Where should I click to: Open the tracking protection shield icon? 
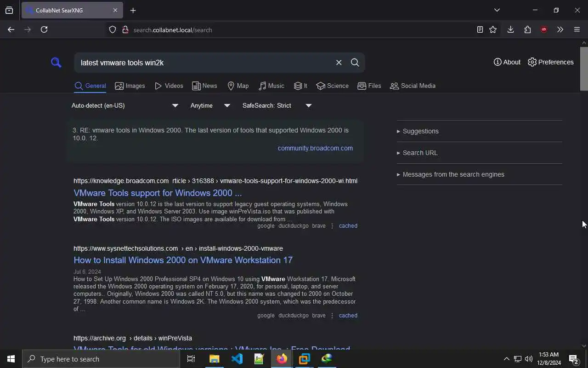click(x=113, y=30)
